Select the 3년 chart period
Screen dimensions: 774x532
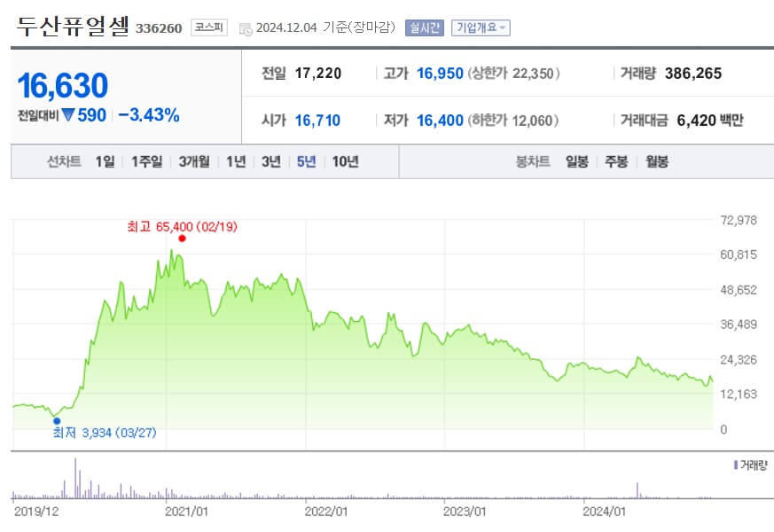click(x=269, y=163)
